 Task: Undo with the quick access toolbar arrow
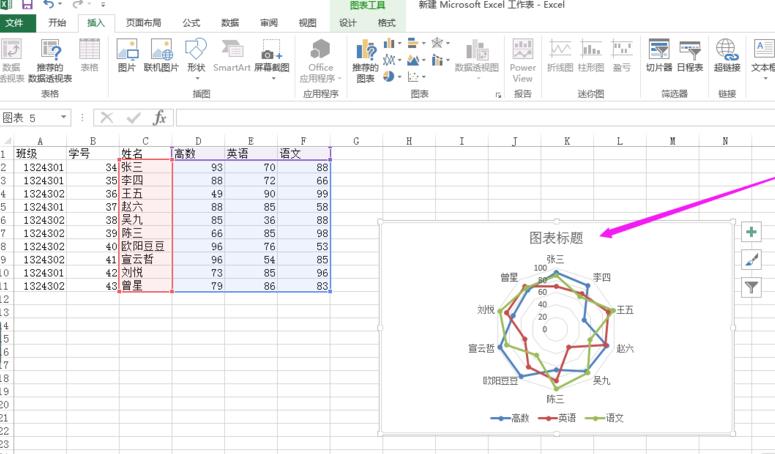point(48,4)
